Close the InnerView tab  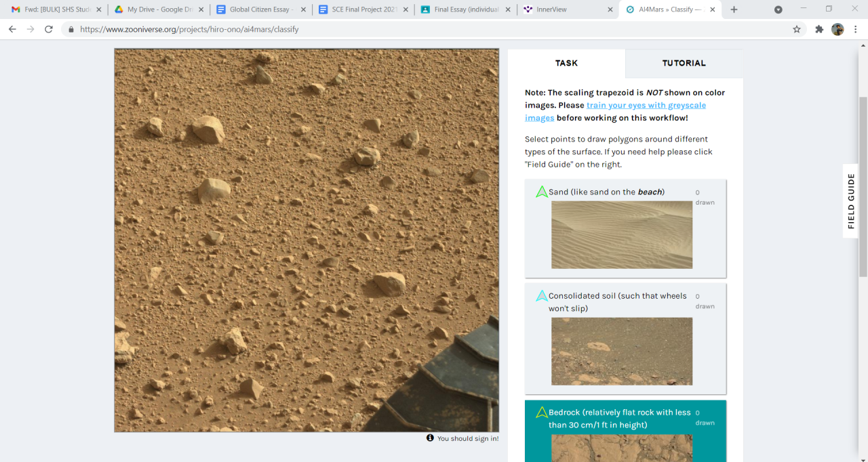coord(610,9)
